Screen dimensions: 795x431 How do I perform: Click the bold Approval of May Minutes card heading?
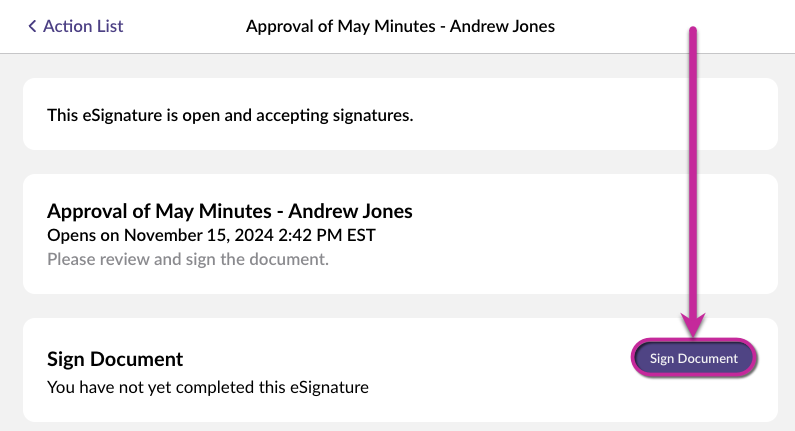(x=229, y=211)
